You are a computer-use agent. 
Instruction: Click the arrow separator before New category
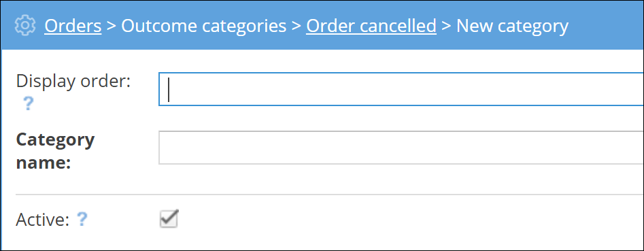click(446, 27)
